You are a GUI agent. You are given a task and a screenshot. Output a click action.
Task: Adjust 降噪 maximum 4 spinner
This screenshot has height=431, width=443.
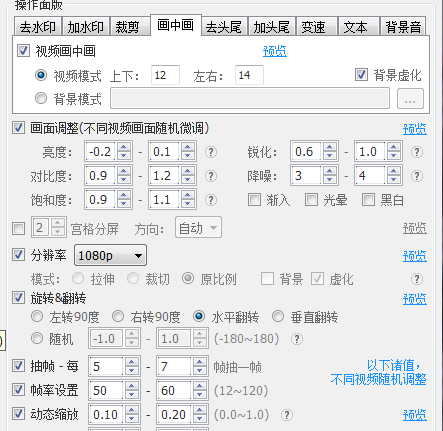pos(394,176)
